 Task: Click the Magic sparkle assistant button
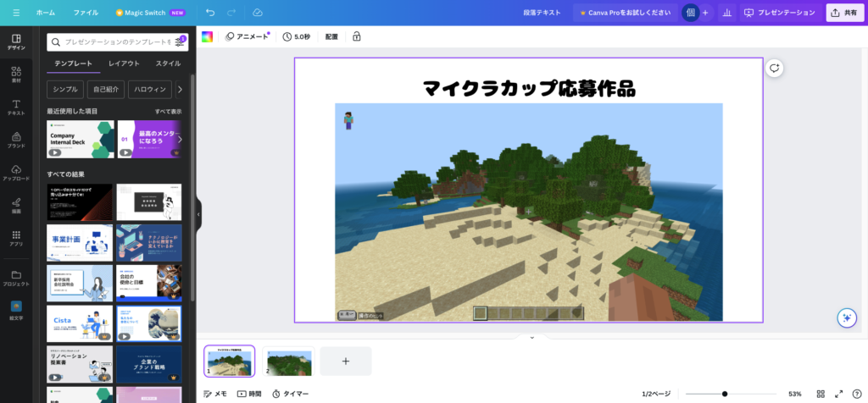845,317
